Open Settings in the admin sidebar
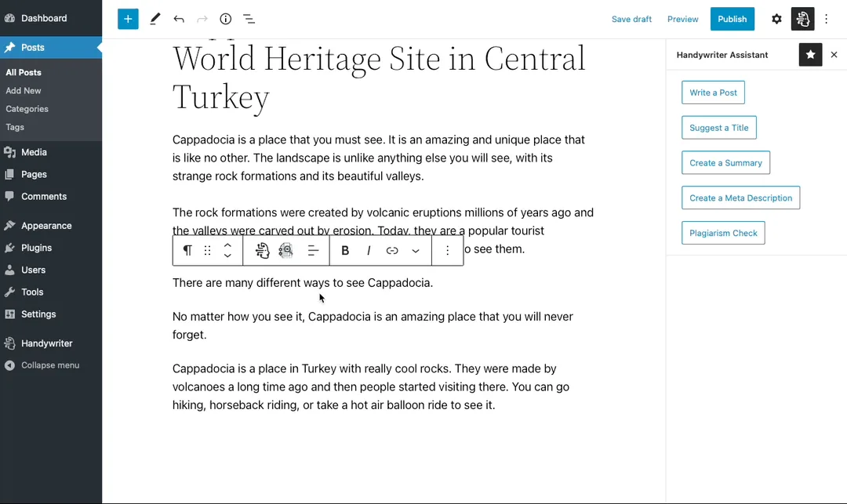Image resolution: width=847 pixels, height=504 pixels. click(x=51, y=314)
